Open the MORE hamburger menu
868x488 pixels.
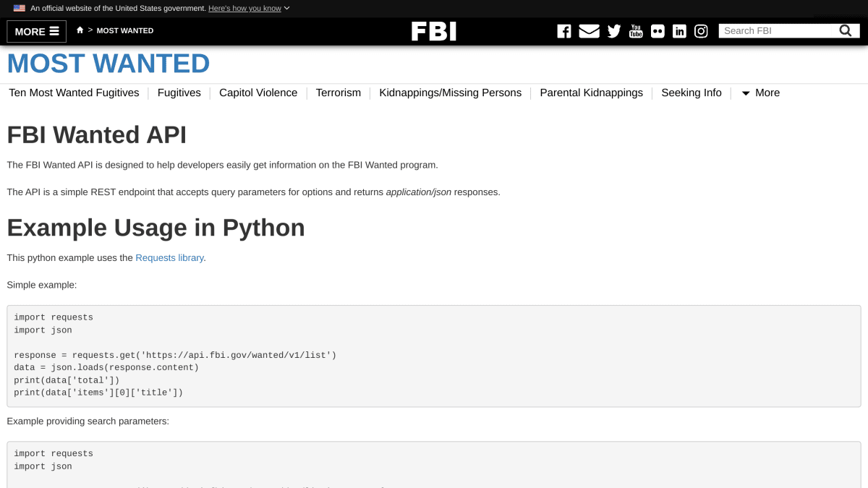click(37, 31)
